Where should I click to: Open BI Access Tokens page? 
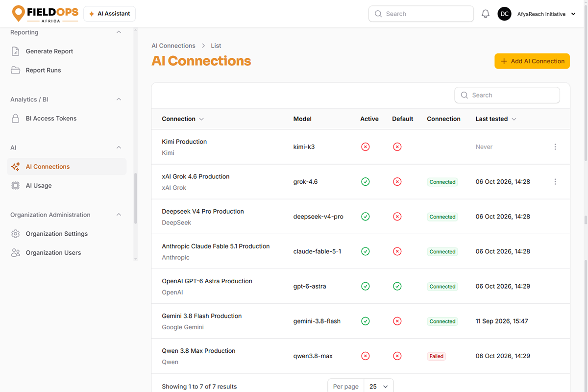[x=67, y=119]
